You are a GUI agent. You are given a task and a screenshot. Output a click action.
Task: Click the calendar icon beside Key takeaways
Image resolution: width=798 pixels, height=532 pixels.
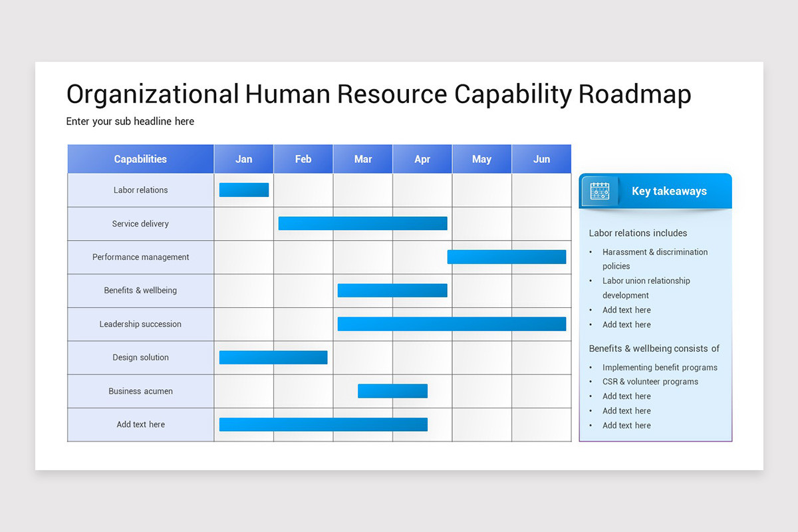600,192
